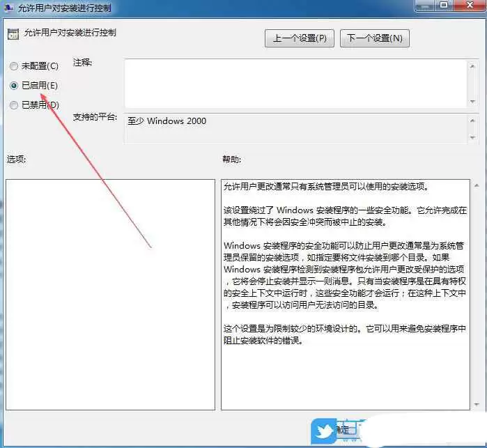Close the policy settings window
Viewport: 487px width, 448px height.
(x=470, y=6)
